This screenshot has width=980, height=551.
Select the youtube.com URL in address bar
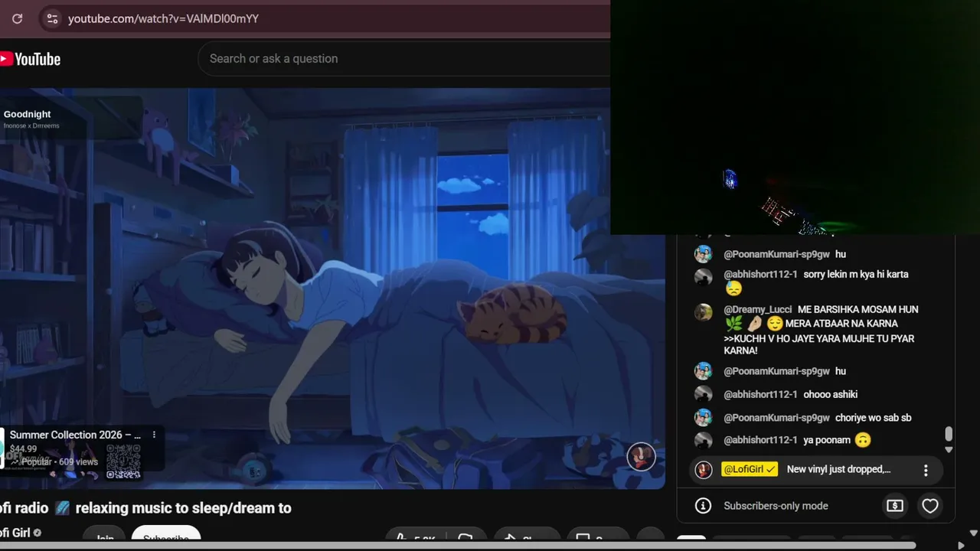coord(163,18)
